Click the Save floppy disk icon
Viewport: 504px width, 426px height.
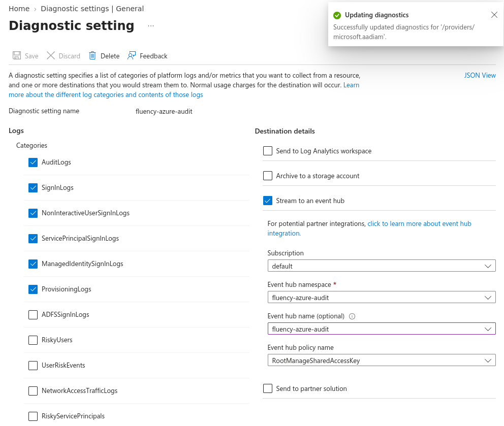(x=17, y=55)
